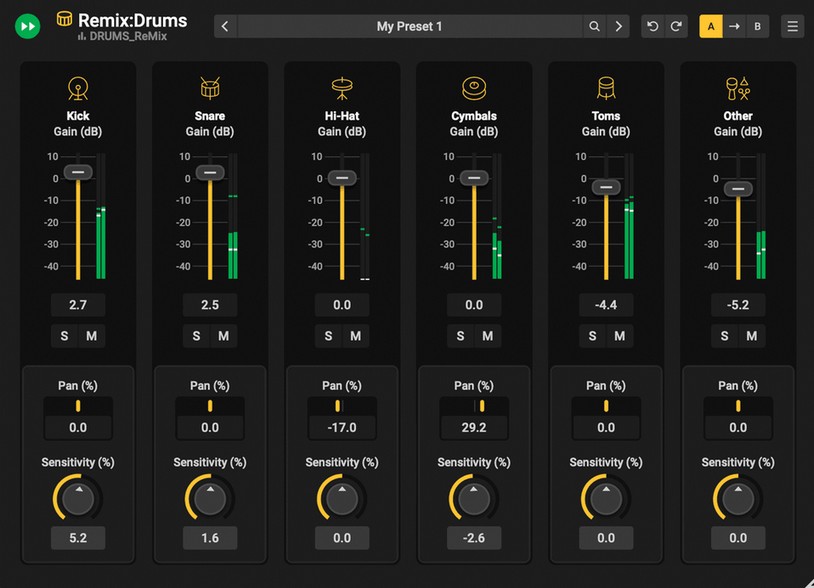Go to previous preset arrow
This screenshot has width=814, height=588.
click(x=225, y=26)
